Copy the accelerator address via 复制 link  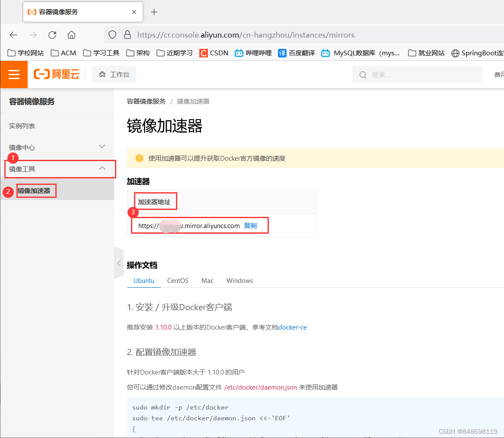click(250, 225)
